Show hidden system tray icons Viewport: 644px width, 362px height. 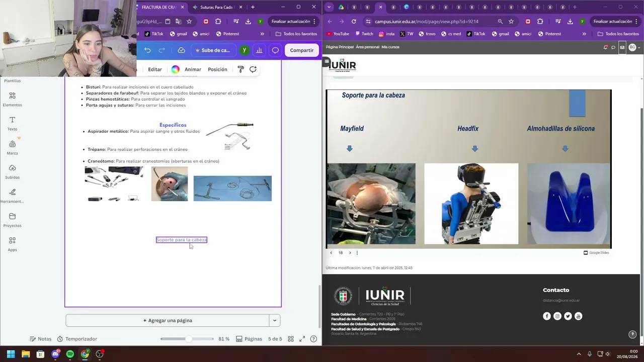point(579,354)
